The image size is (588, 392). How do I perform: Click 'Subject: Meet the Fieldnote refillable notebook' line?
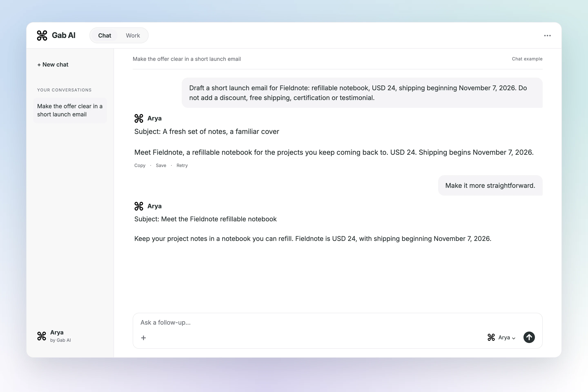tap(206, 219)
